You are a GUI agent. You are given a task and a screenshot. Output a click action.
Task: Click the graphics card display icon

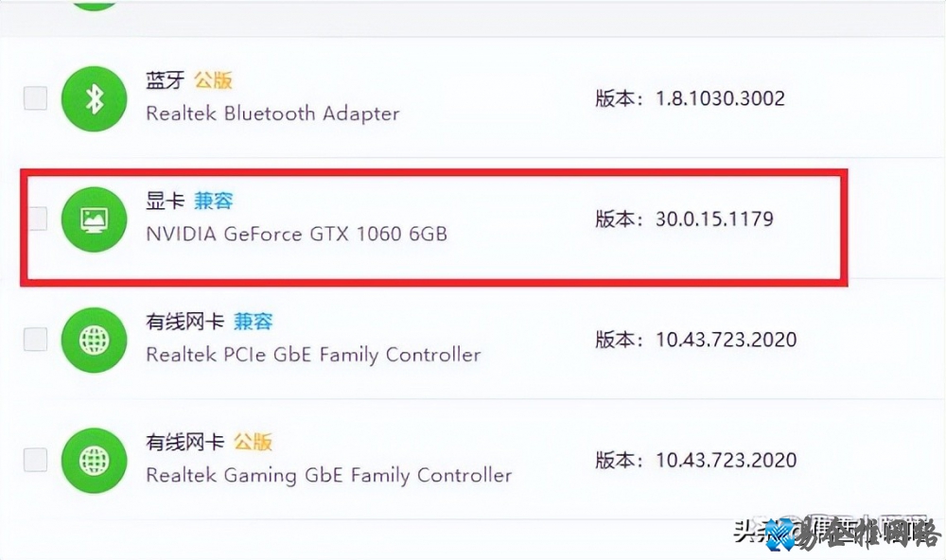pyautogui.click(x=95, y=219)
